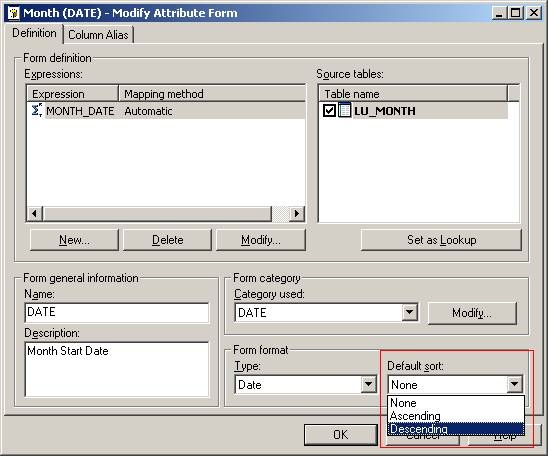Switch to the Column Alias tab
548x456 pixels.
coord(98,35)
